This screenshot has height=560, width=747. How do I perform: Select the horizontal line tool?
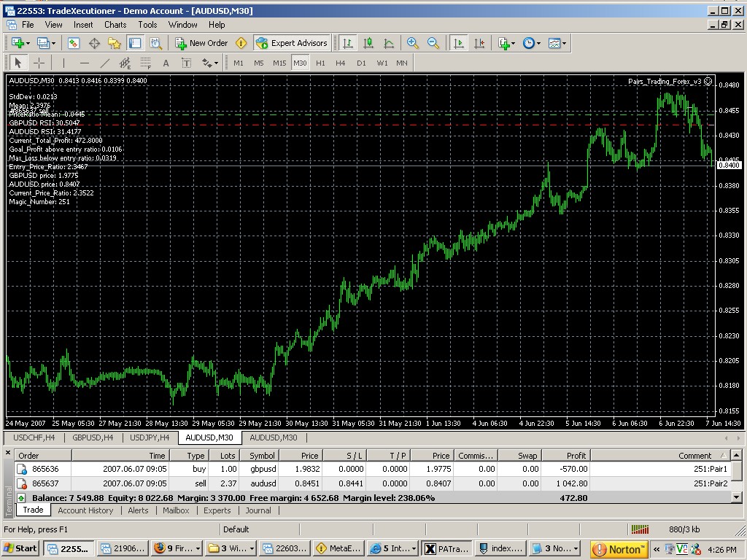click(85, 63)
